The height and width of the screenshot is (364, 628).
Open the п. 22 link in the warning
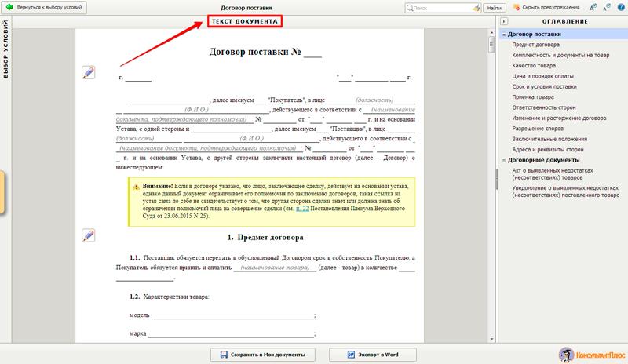(302, 209)
